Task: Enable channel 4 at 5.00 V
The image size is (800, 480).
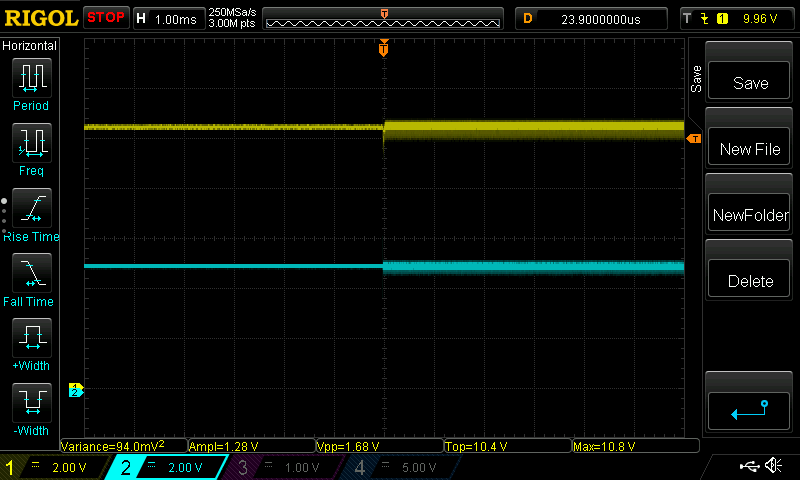Action: click(x=399, y=467)
